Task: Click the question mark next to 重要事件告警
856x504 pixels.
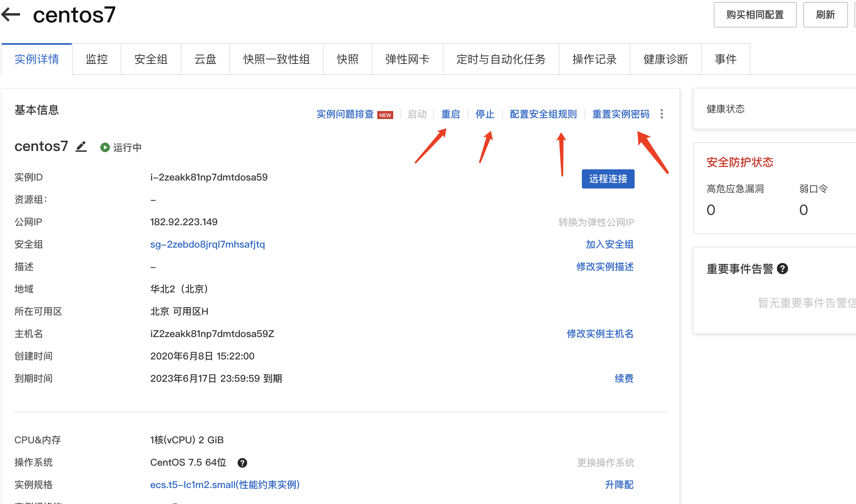Action: (782, 269)
